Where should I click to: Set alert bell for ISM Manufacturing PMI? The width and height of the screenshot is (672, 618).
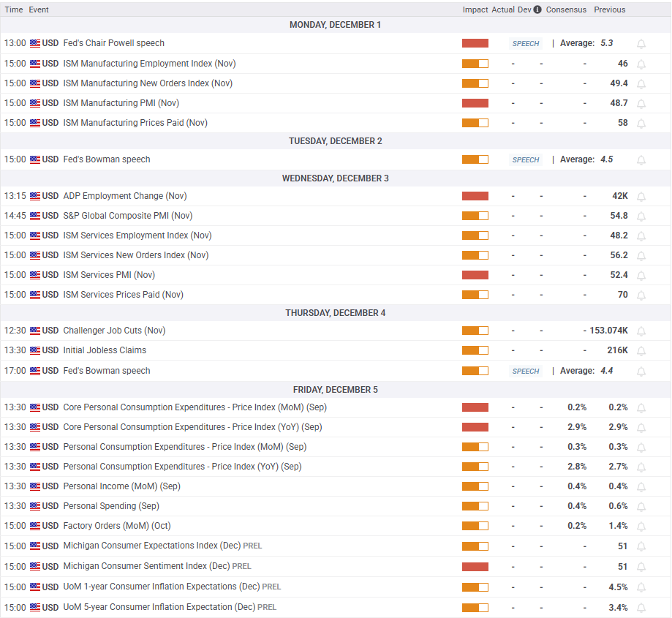pyautogui.click(x=641, y=104)
